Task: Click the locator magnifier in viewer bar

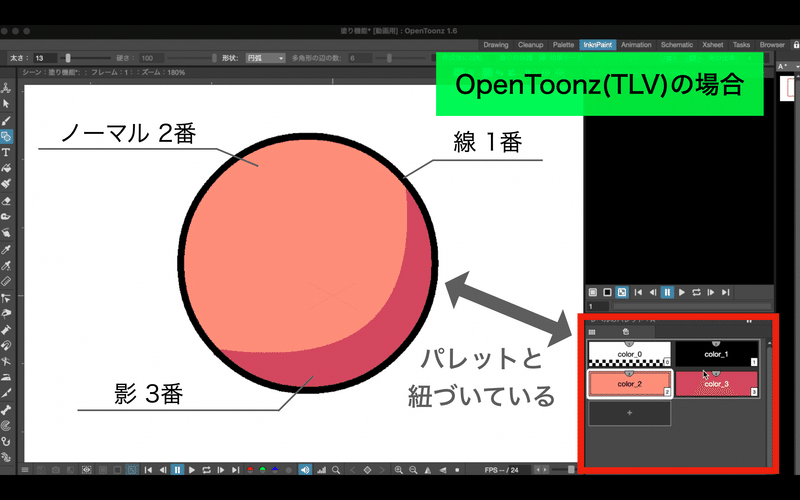Action: coord(336,470)
